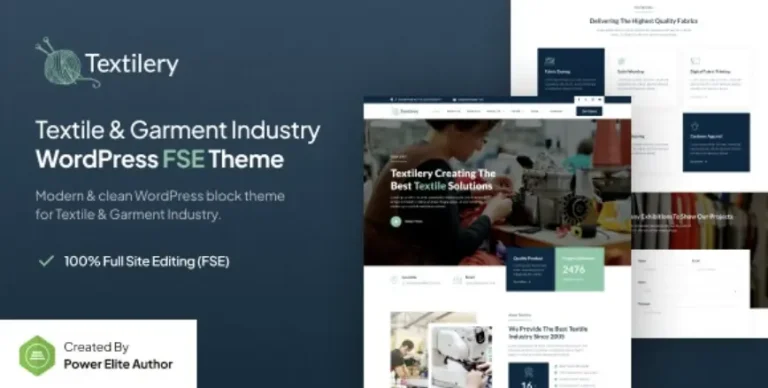The width and height of the screenshot is (768, 388).
Task: Click the Name input field in the form
Action: [x=661, y=269]
